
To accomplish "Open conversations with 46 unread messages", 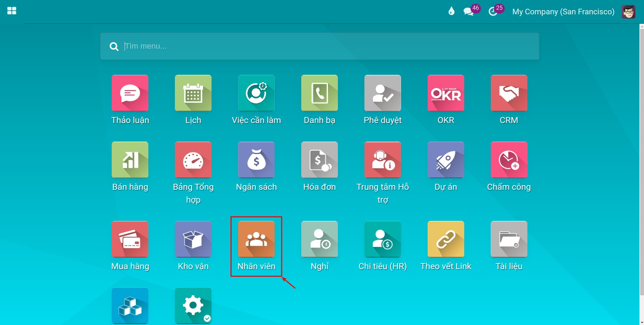I will click(x=471, y=10).
